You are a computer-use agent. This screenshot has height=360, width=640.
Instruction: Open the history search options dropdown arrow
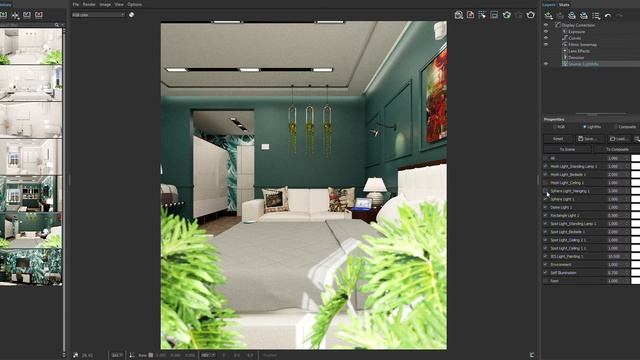coord(62,25)
